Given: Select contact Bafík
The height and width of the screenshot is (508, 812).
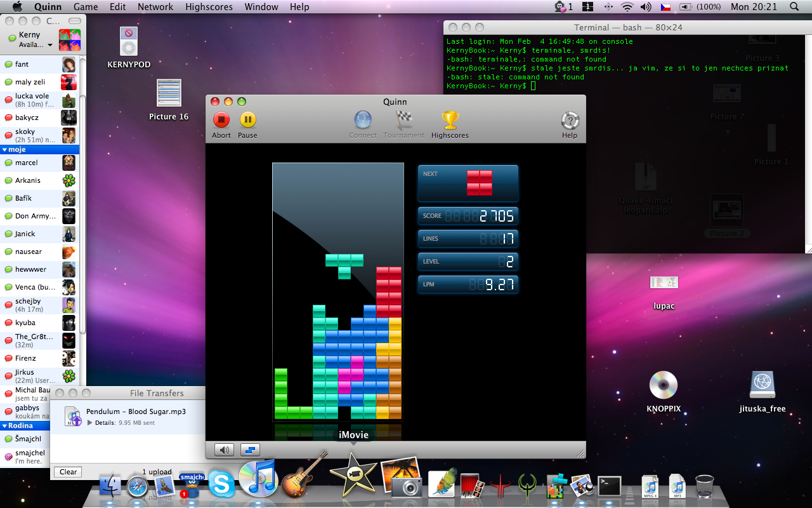Looking at the screenshot, I should tap(40, 199).
